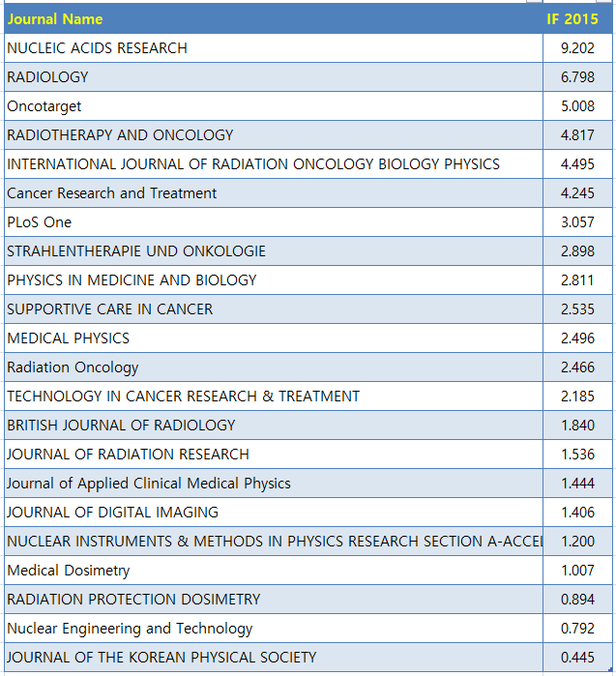
Task: Select the Cancer Research and Treatment cell
Action: (x=274, y=192)
